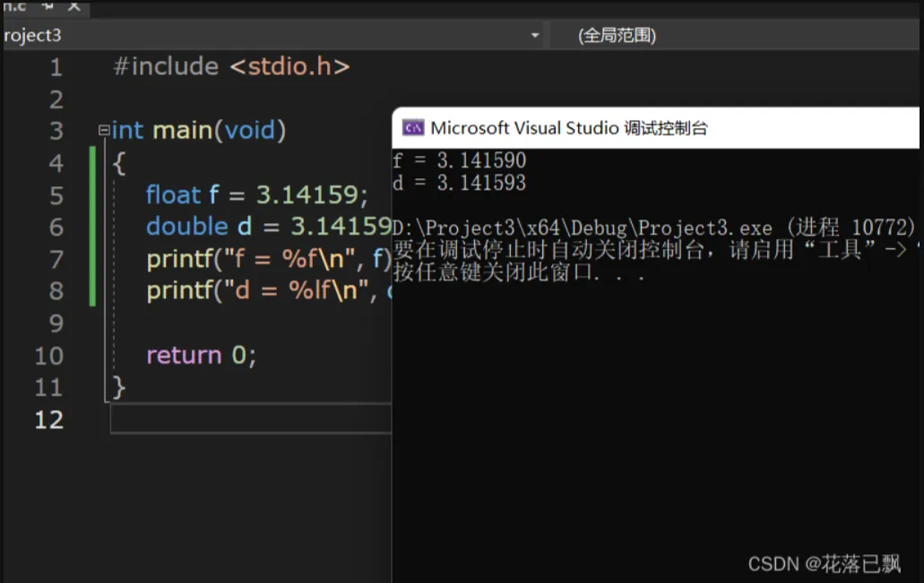
Task: Close the open .c file tab
Action: point(73,5)
